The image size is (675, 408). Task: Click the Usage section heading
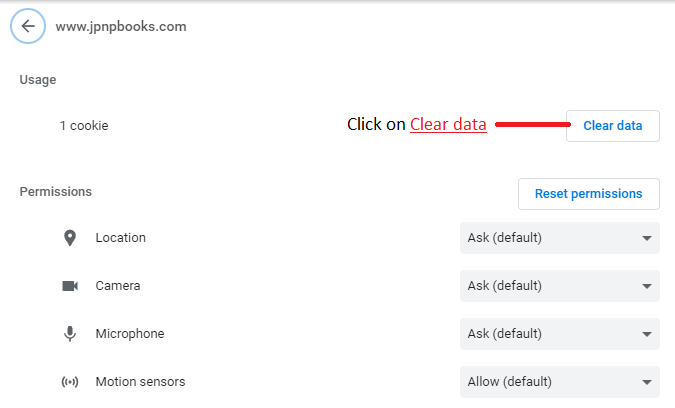point(38,80)
